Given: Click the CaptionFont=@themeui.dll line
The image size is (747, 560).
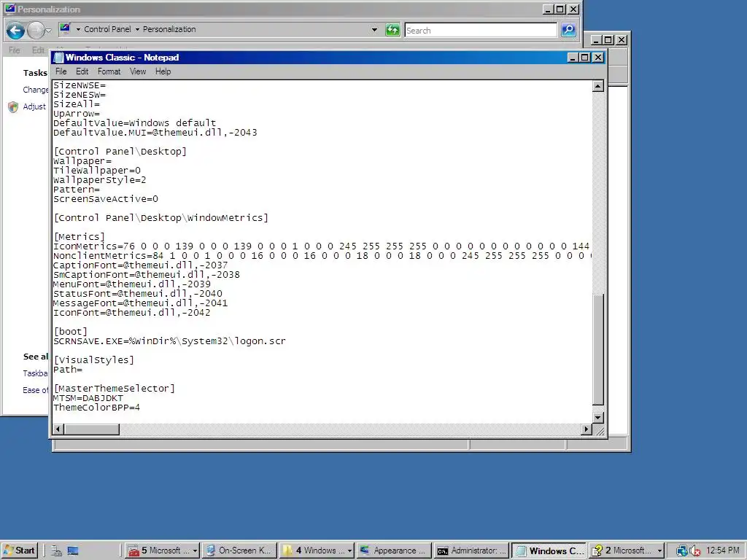Looking at the screenshot, I should tap(140, 265).
